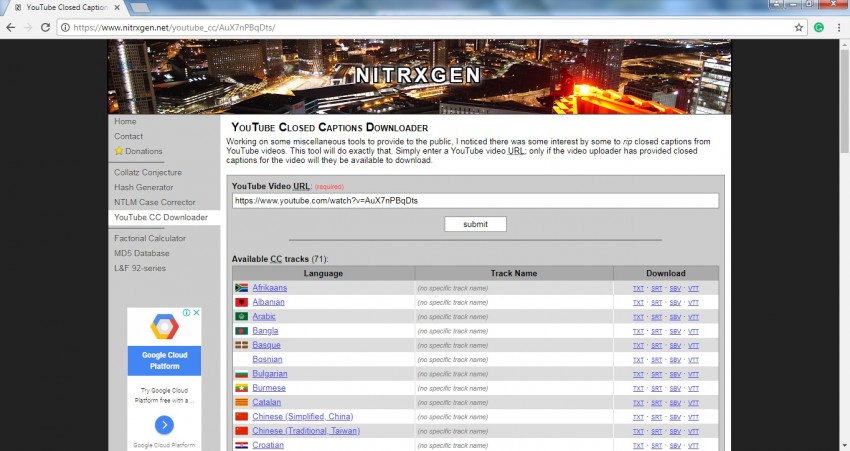Bookmark this page with the star icon
850x451 pixels.
tap(799, 28)
